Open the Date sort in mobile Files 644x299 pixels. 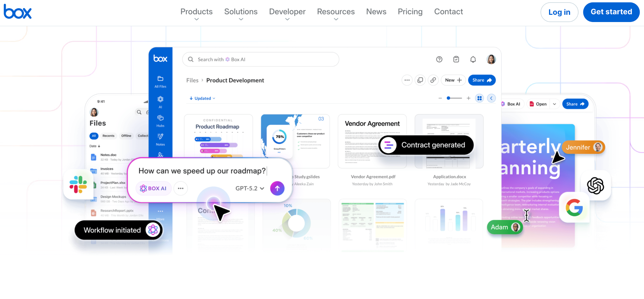tap(95, 146)
